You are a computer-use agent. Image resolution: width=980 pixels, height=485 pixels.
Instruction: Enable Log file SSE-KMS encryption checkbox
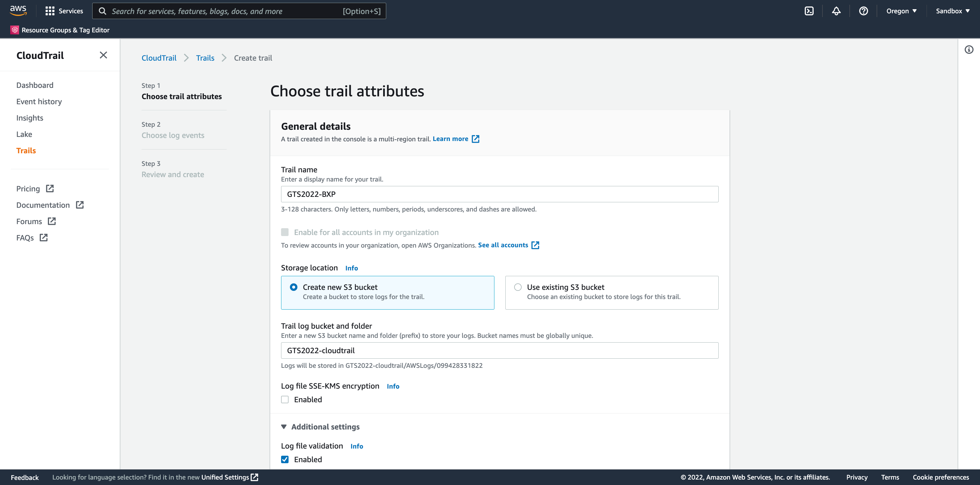284,400
